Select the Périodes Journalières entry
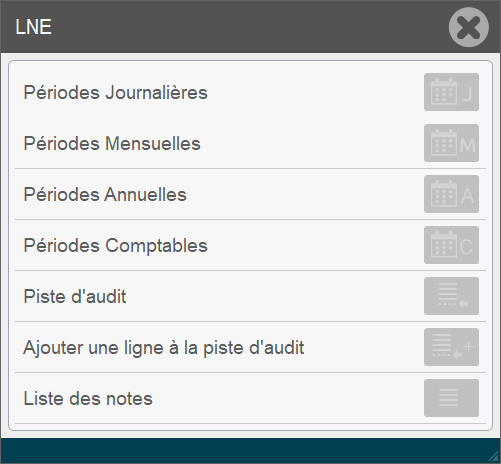Viewport: 501px width, 464px height. pyautogui.click(x=115, y=92)
